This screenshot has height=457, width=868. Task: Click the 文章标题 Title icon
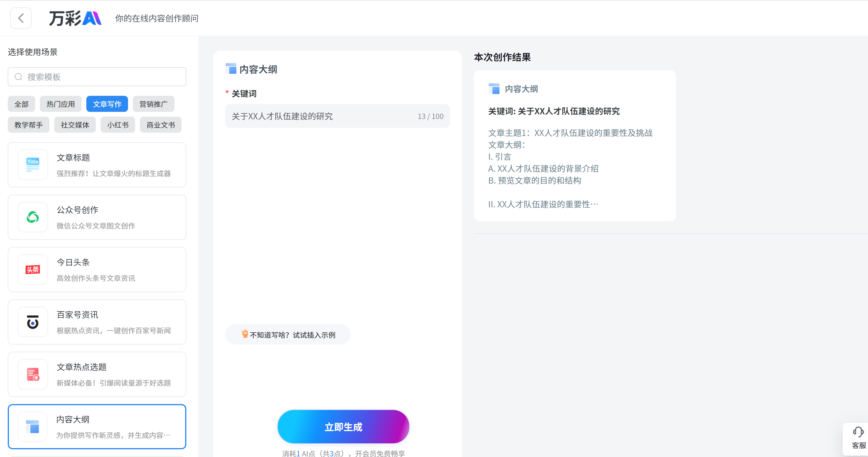(x=33, y=165)
